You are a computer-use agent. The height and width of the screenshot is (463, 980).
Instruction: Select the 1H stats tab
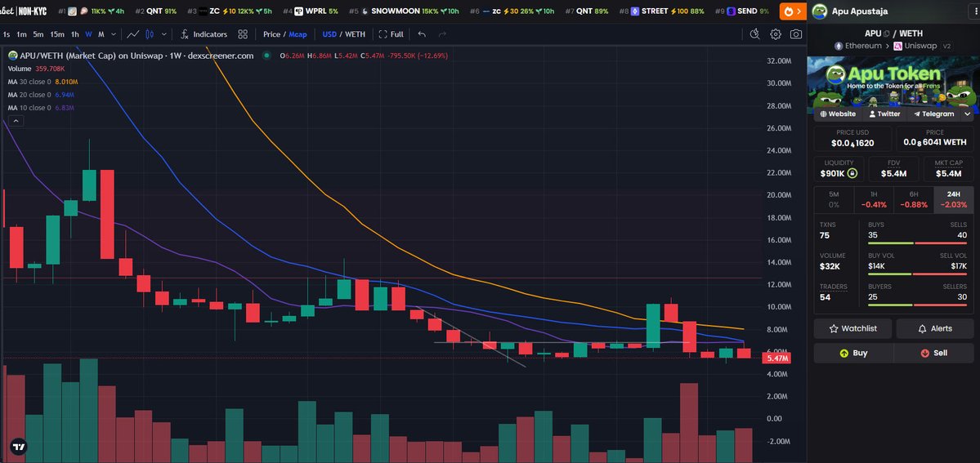(x=873, y=199)
